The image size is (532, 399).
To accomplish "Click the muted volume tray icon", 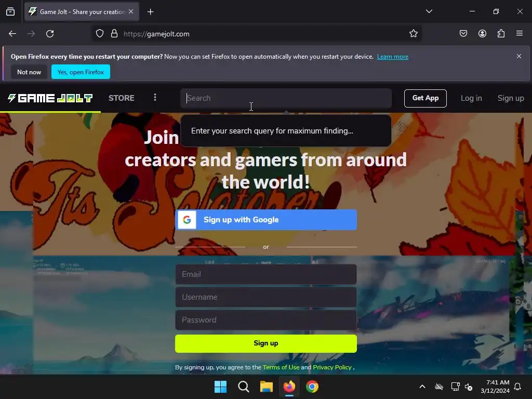I will [469, 387].
